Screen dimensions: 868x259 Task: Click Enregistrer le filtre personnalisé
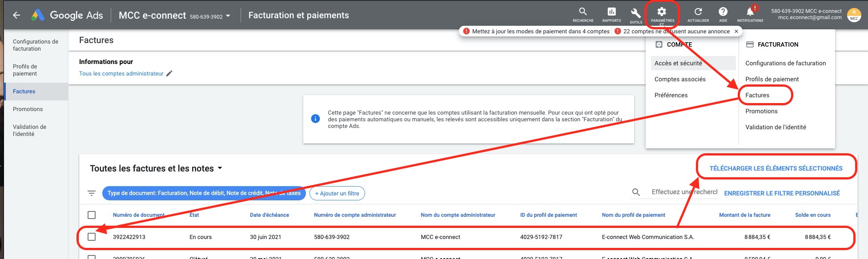tap(782, 193)
